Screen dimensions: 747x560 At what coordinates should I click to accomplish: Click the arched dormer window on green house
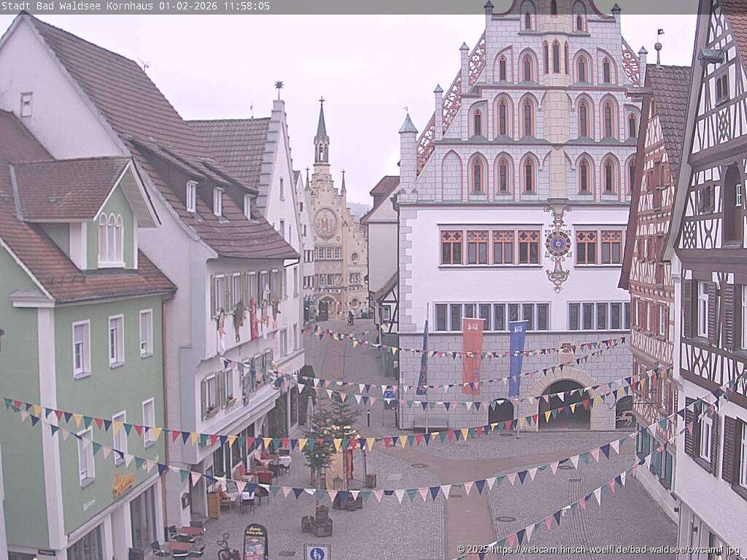tap(111, 238)
